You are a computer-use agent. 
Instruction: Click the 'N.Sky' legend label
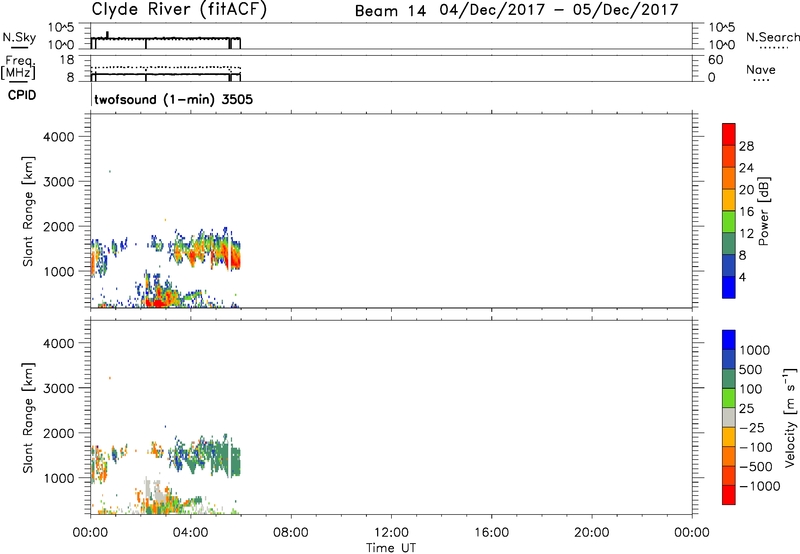19,37
